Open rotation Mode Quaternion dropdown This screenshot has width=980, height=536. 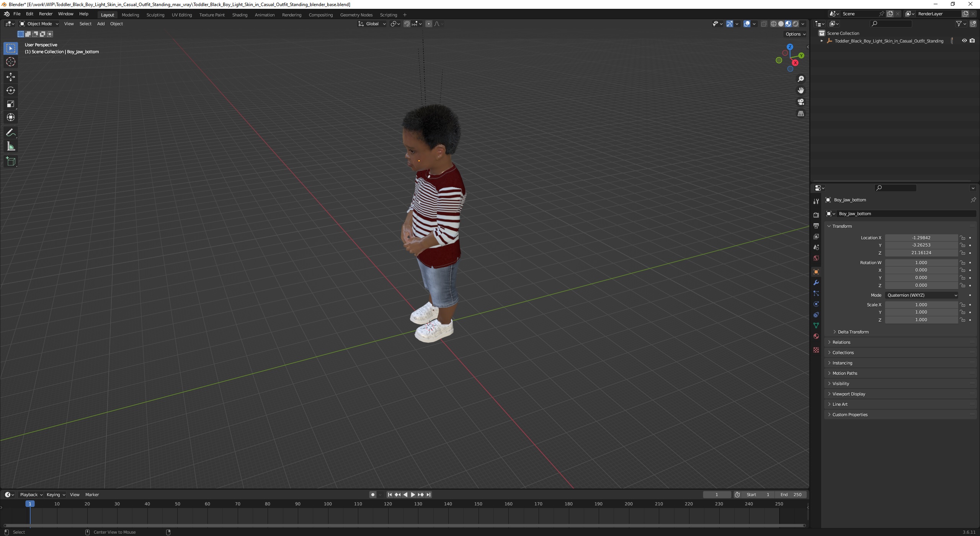click(922, 295)
